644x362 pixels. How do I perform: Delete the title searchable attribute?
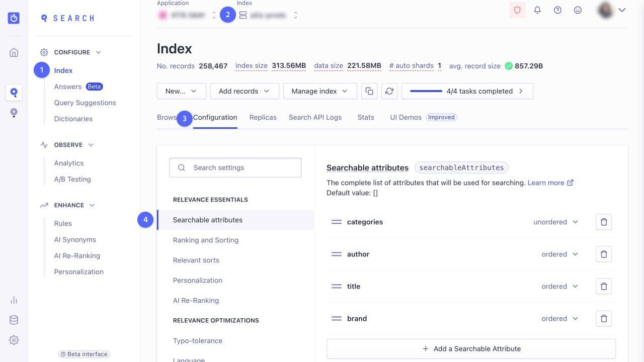tap(604, 286)
